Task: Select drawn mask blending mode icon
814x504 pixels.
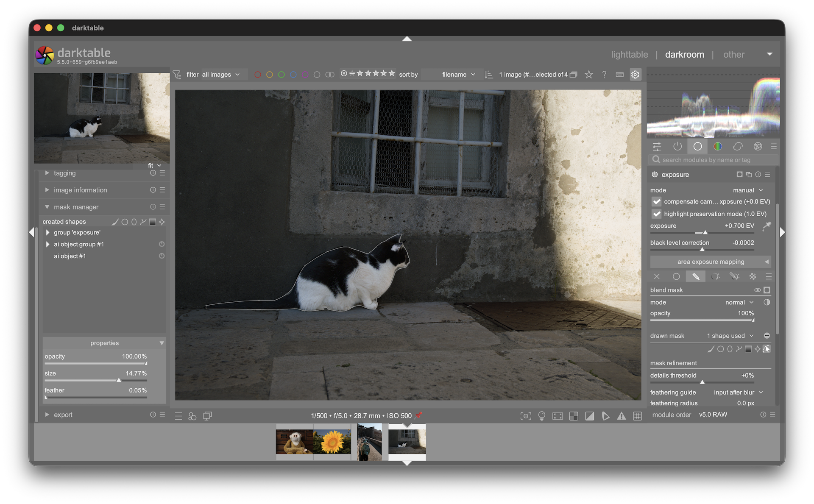Action: click(696, 276)
